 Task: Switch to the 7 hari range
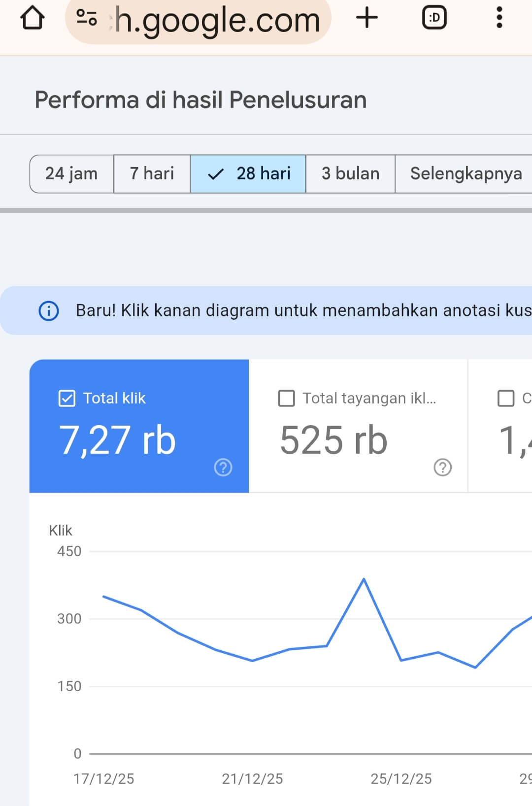tap(152, 174)
